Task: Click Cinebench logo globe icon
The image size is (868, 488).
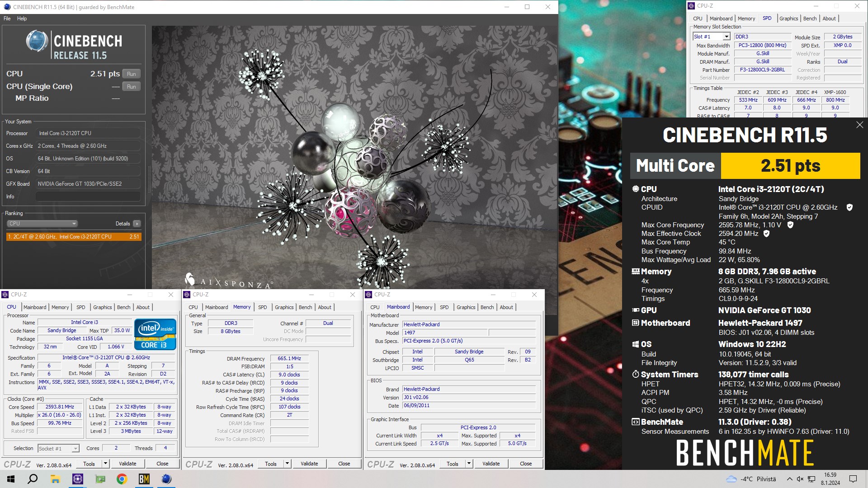Action: [x=37, y=41]
